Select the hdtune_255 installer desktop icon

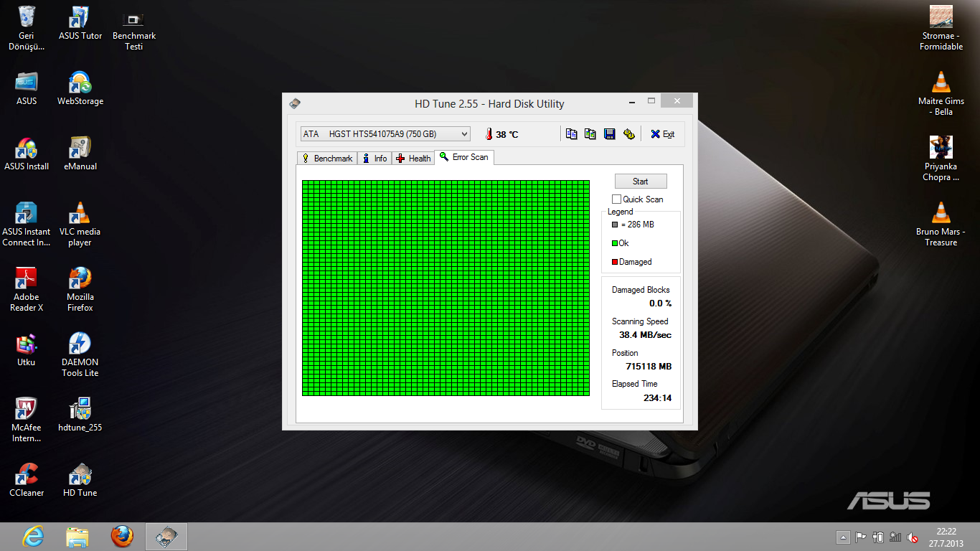tap(80, 415)
